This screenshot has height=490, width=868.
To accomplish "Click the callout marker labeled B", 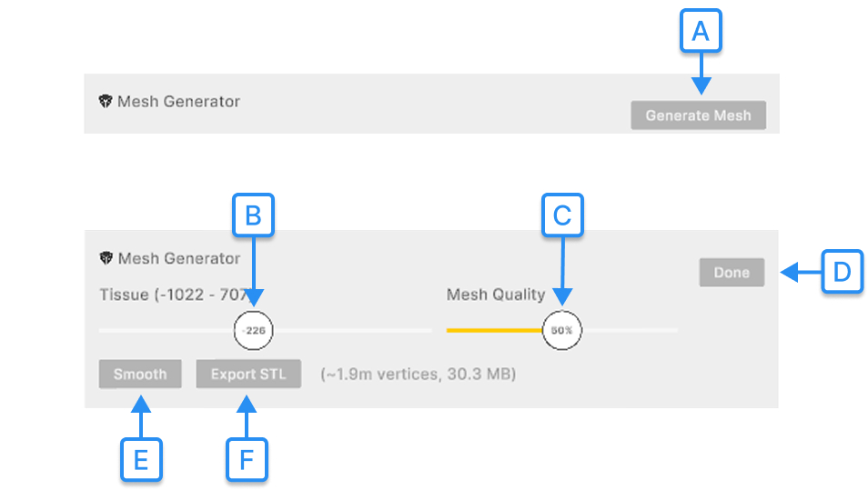I will tap(254, 215).
